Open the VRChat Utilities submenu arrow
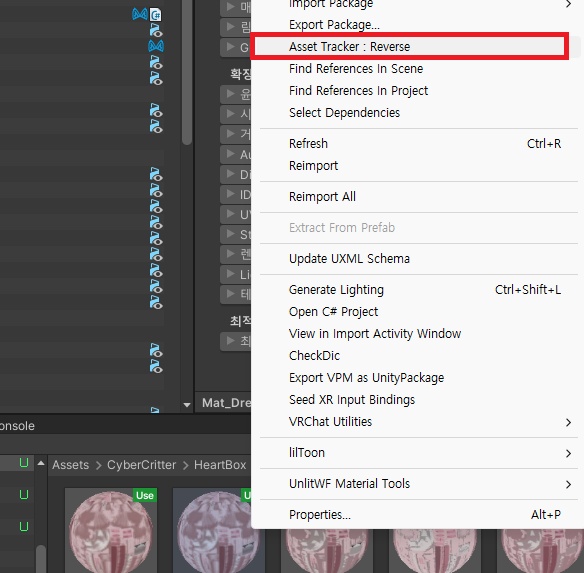The width and height of the screenshot is (584, 573). pyautogui.click(x=568, y=422)
